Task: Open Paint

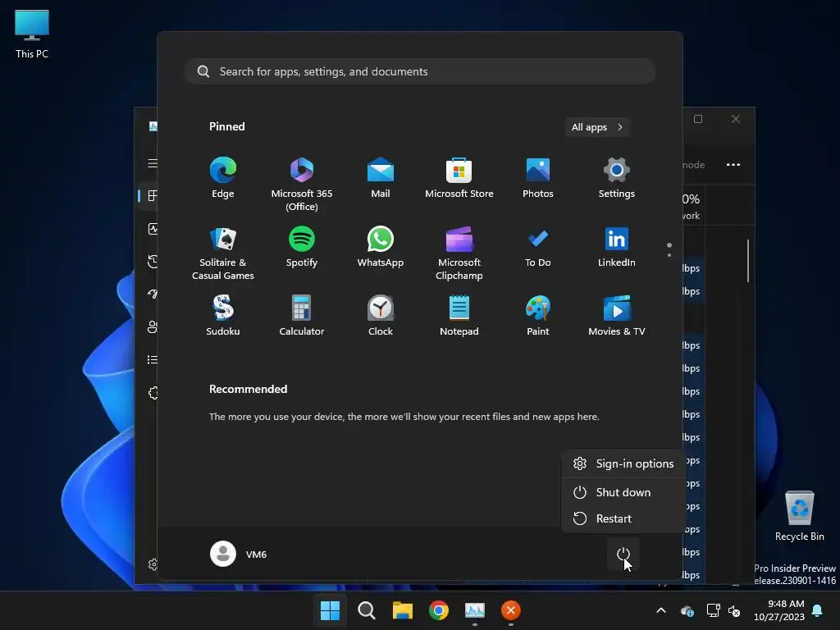Action: pos(538,316)
